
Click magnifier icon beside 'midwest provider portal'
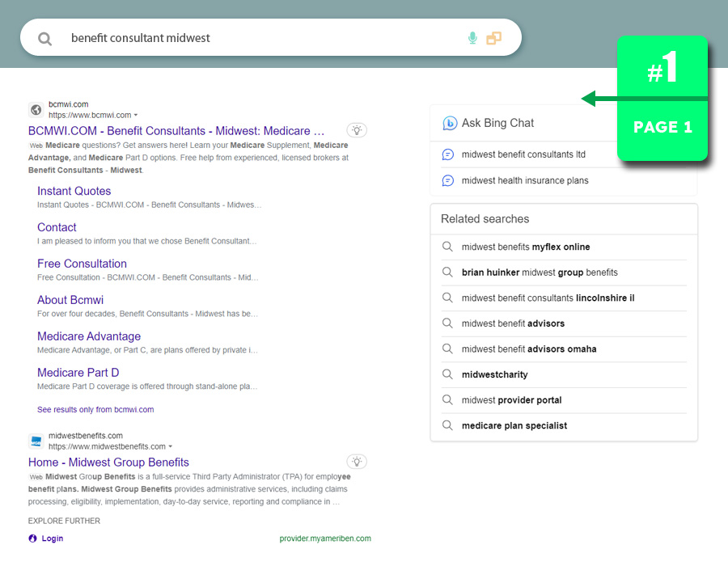click(x=447, y=399)
